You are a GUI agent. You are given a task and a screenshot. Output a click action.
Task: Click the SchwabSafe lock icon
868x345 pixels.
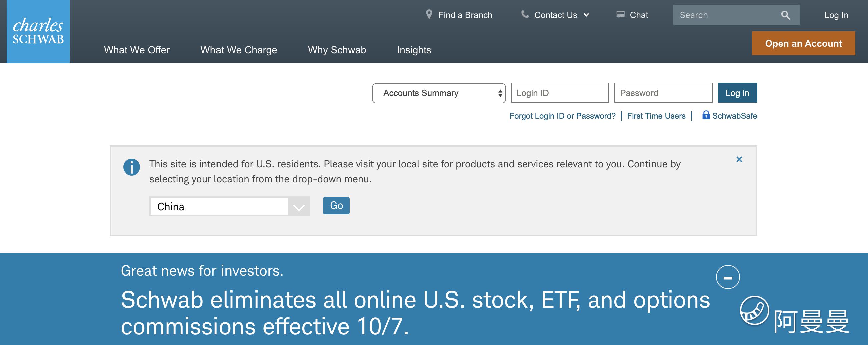[706, 115]
